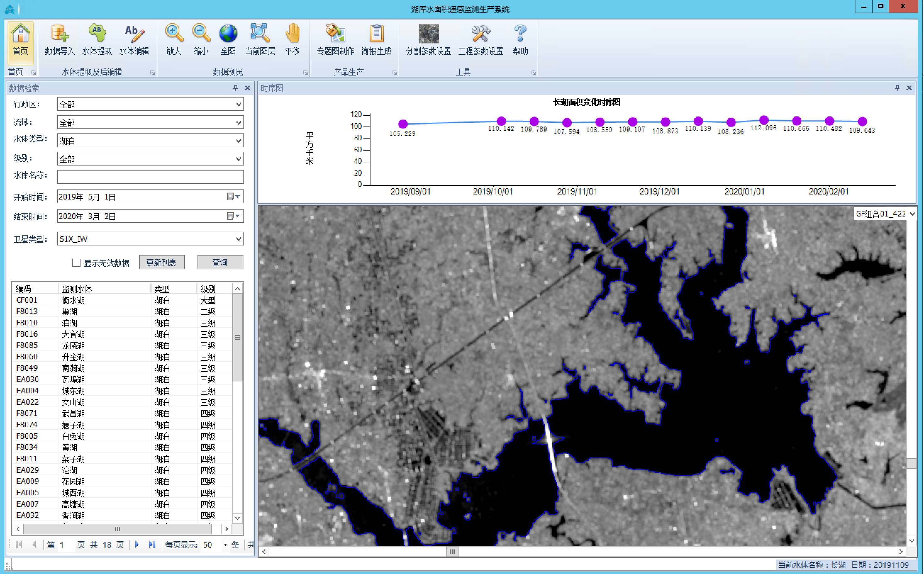Viewport: 924px width, 574px height.
Task: Click the 更新列表 update list button
Action: tap(162, 262)
